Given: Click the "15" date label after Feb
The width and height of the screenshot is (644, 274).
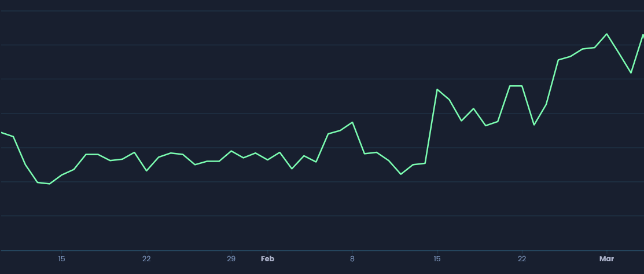Looking at the screenshot, I should (437, 259).
